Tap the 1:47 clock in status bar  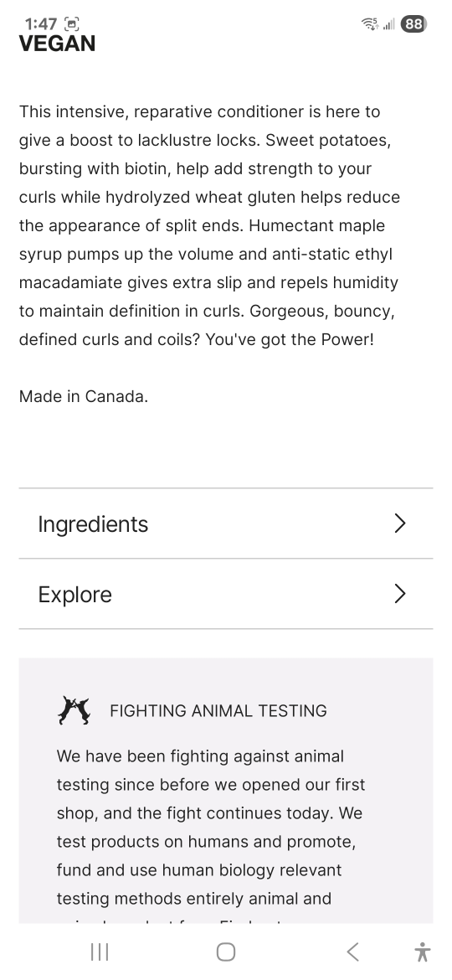(40, 24)
